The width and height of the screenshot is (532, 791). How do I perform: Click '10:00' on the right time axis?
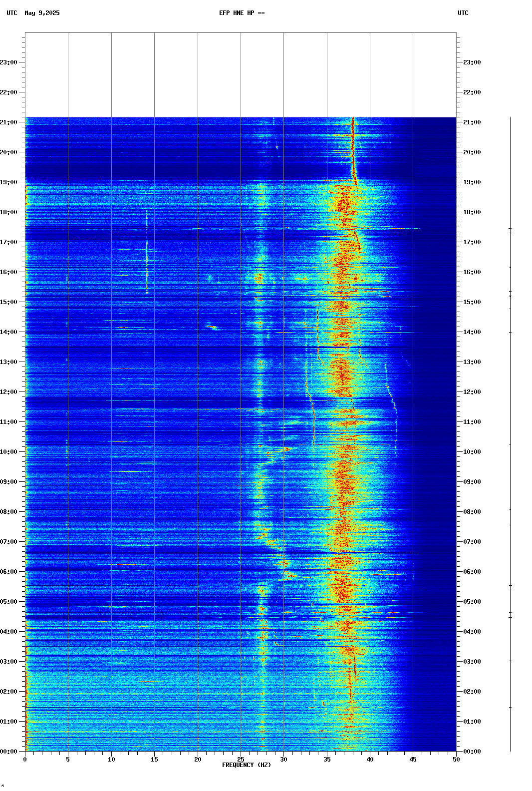pyautogui.click(x=472, y=452)
